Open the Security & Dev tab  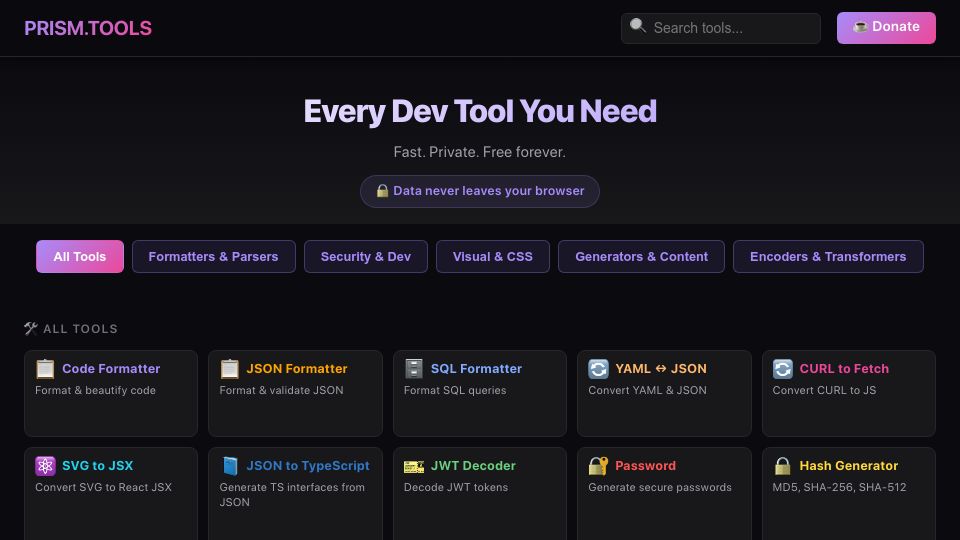point(366,257)
